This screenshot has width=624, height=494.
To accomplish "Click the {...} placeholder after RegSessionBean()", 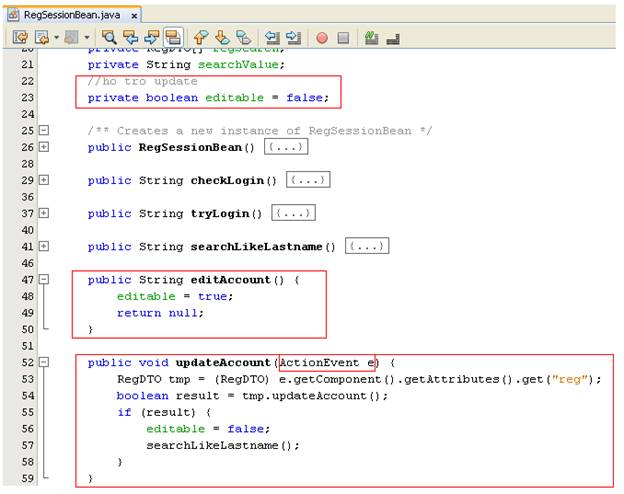I will pyautogui.click(x=286, y=147).
